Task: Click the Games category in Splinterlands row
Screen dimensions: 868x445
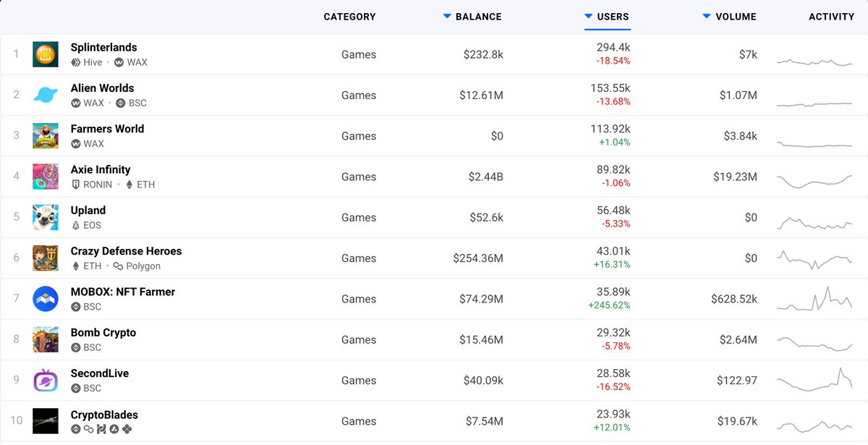Action: pos(359,54)
